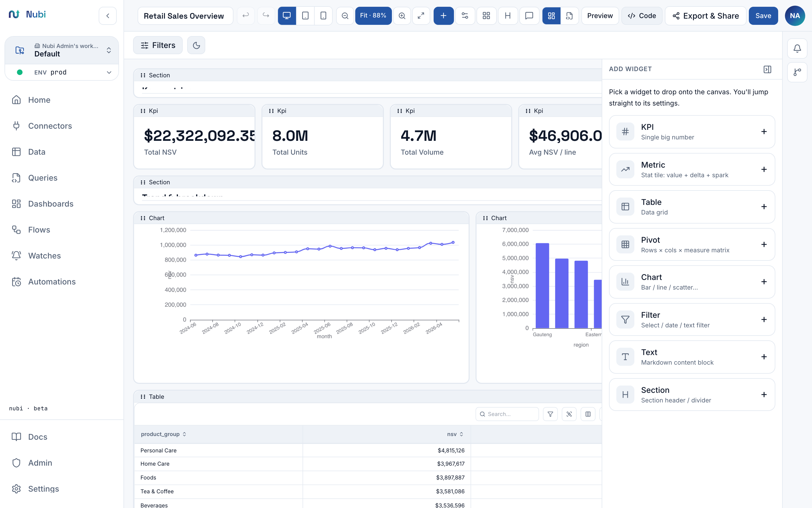The width and height of the screenshot is (812, 508).
Task: Open the table filter funnel icon
Action: (550, 414)
